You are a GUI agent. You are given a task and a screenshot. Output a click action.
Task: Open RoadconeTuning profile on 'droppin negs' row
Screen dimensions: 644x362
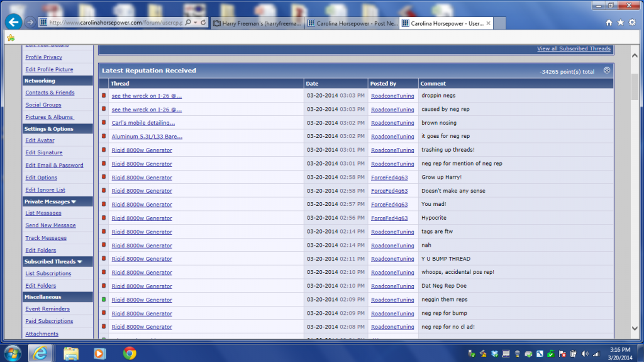pos(392,96)
